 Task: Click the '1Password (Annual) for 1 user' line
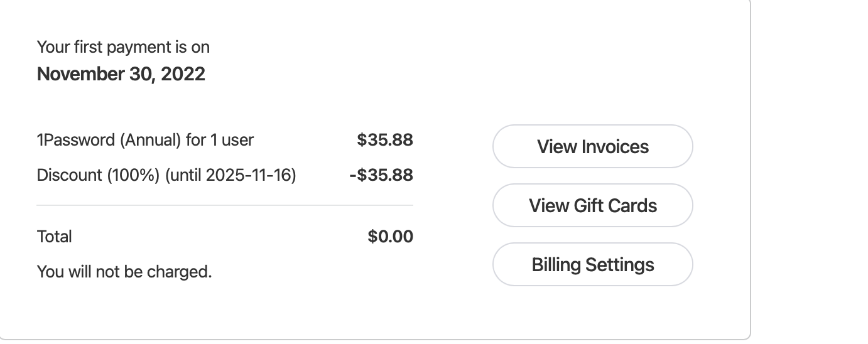pos(145,139)
